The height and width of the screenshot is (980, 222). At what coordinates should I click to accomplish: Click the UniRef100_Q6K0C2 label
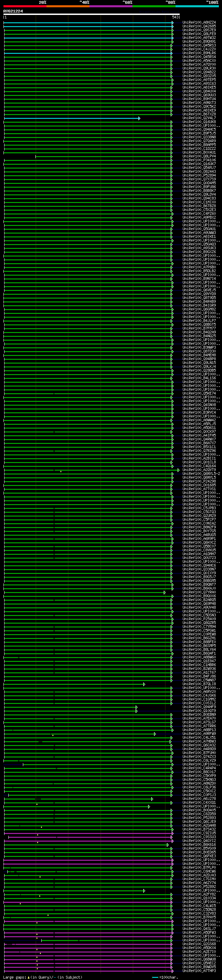(199, 542)
